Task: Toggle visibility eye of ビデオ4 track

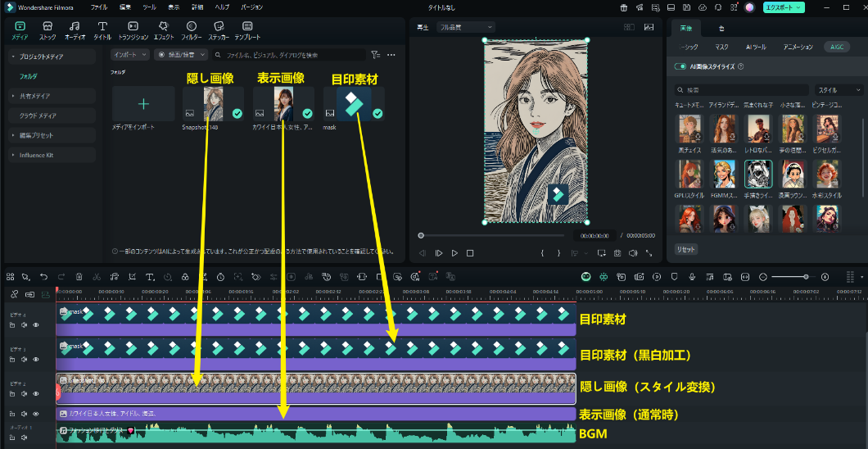Action: pos(36,325)
